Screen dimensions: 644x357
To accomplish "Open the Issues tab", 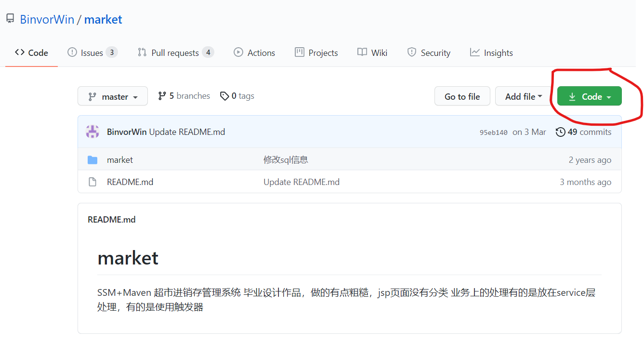I will [92, 53].
